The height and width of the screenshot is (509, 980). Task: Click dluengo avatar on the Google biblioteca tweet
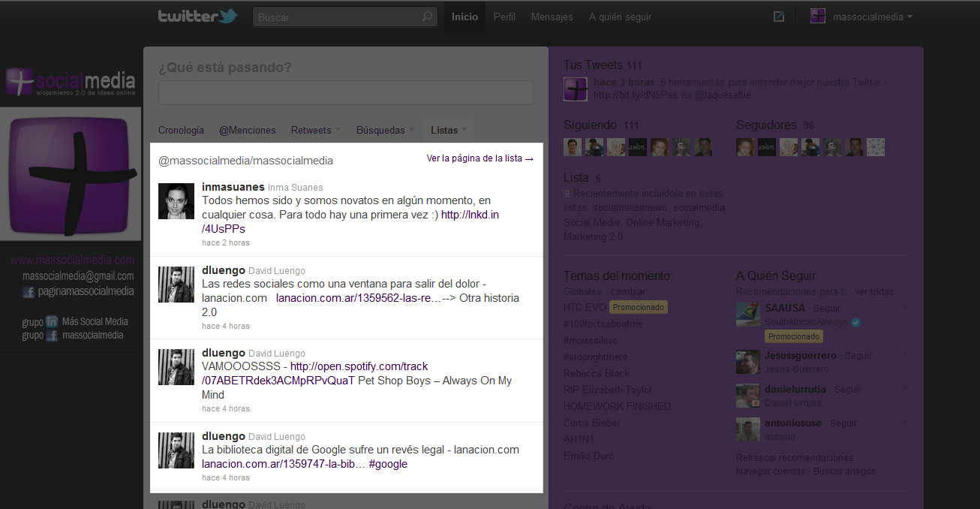pos(176,450)
